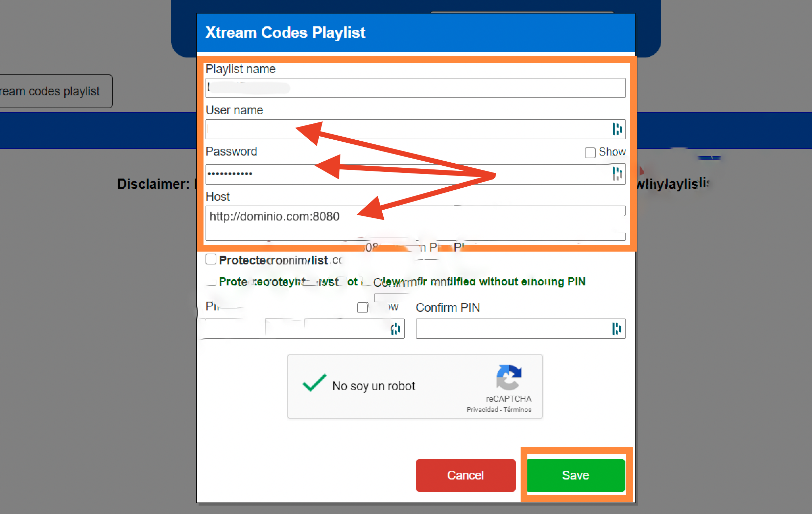Open the reCAPTCHA Privacidad link
Screen dimensions: 812x514
[x=482, y=410]
